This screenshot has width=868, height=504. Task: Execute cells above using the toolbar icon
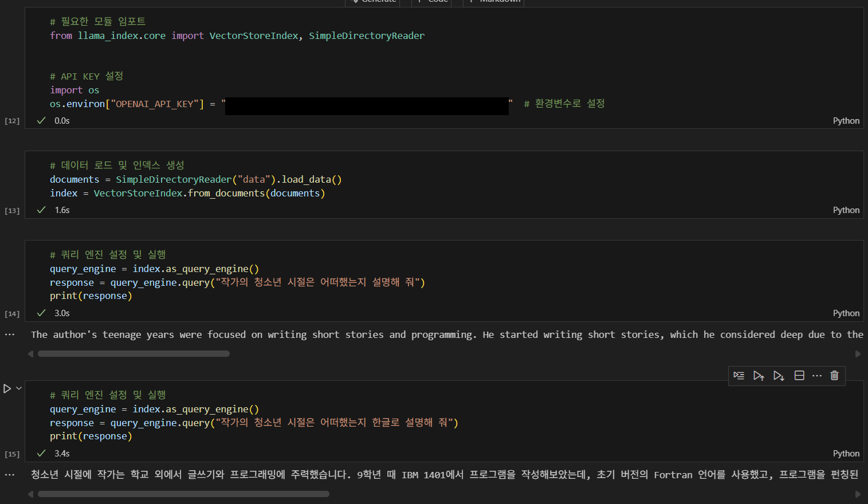pos(759,376)
